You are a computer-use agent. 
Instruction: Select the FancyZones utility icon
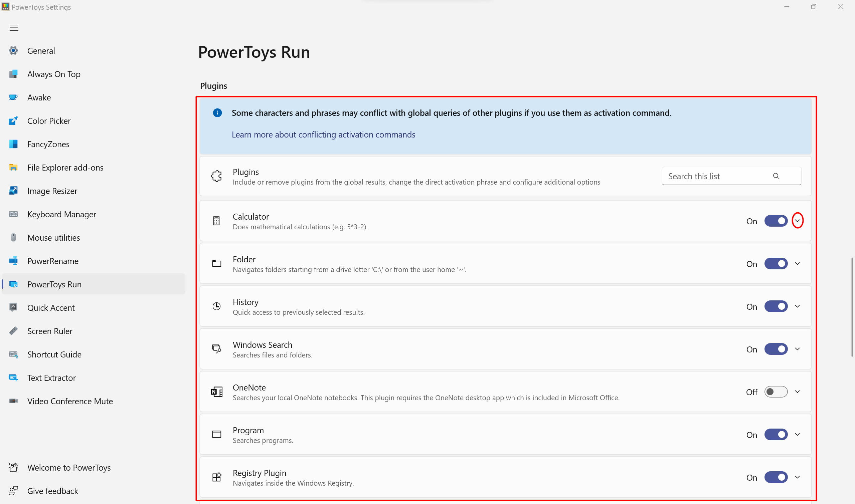point(13,144)
